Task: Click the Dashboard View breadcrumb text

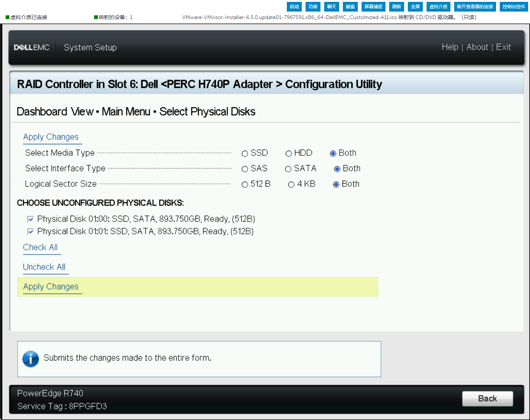Action: 55,112
